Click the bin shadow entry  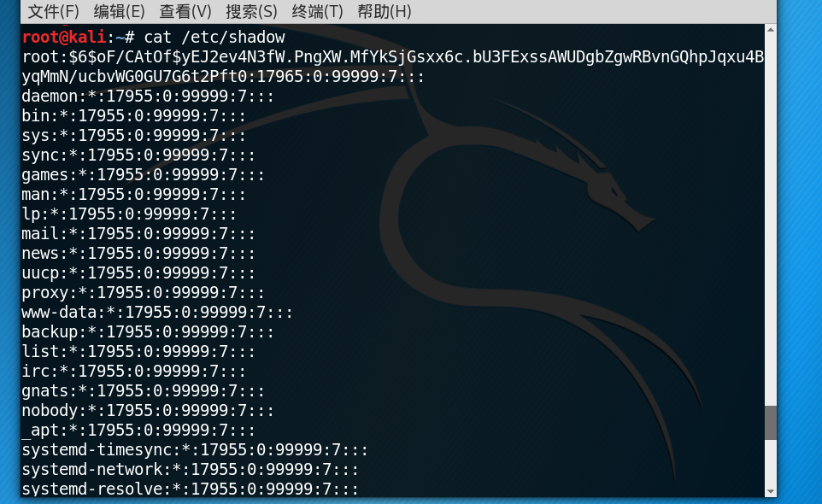(133, 116)
